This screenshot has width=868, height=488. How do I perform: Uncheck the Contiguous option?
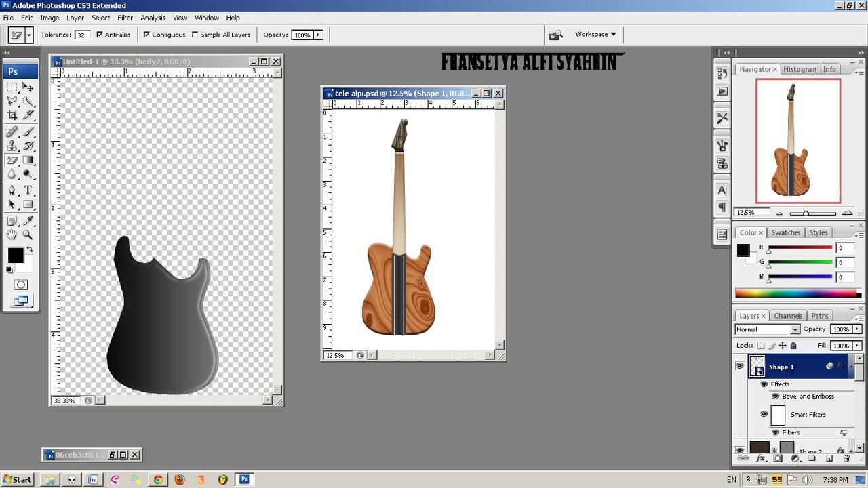click(146, 35)
